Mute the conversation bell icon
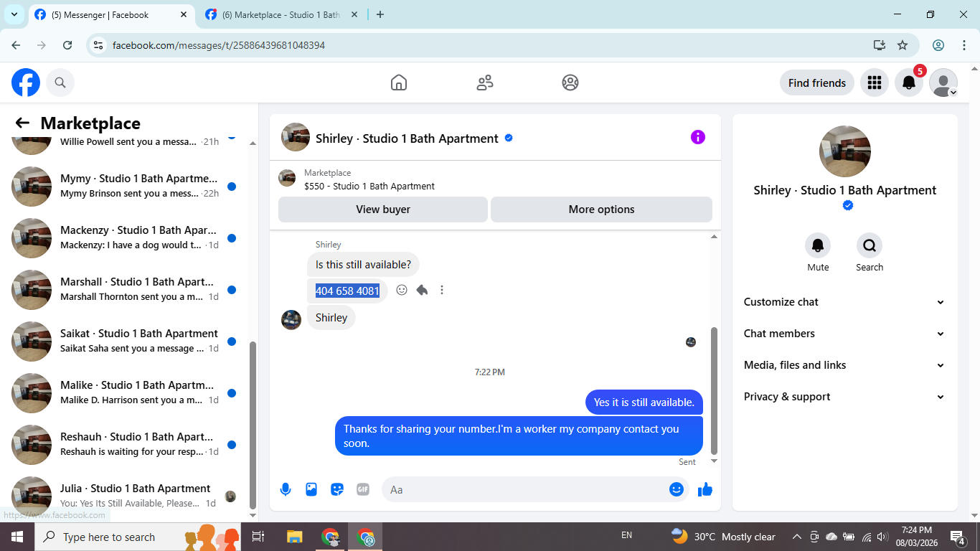Image resolution: width=980 pixels, height=551 pixels. click(x=818, y=245)
